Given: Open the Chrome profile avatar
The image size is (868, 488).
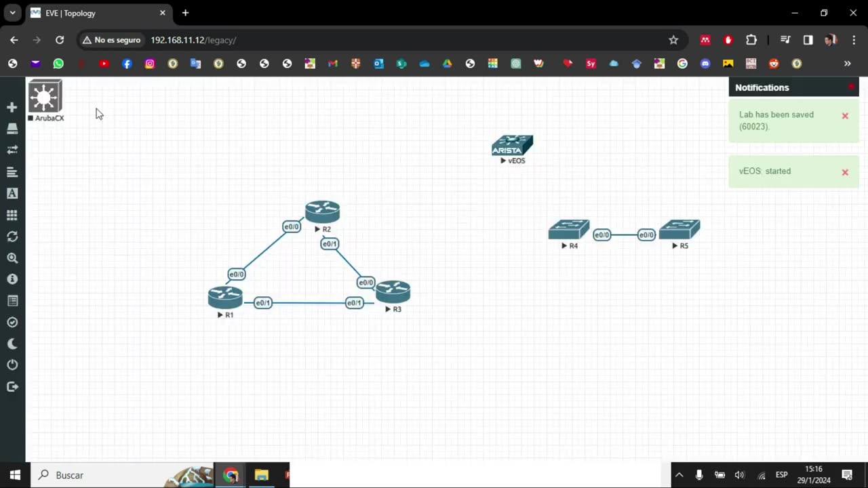Looking at the screenshot, I should 831,40.
